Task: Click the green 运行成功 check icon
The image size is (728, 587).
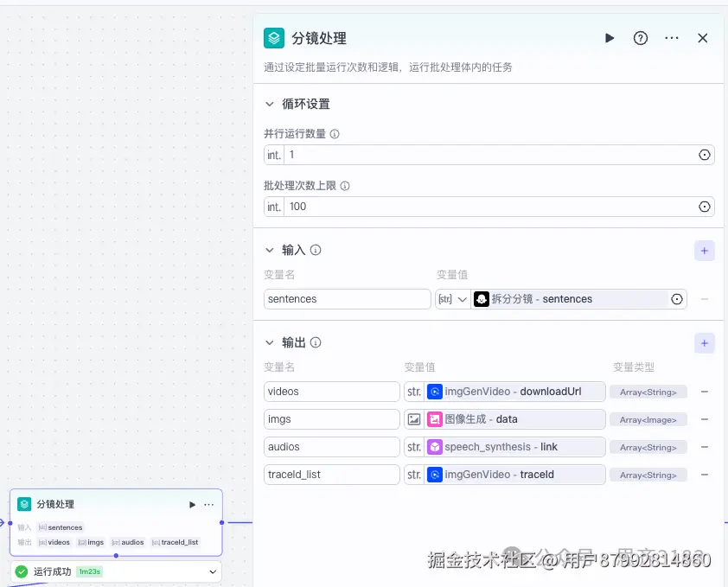Action: coord(22,571)
